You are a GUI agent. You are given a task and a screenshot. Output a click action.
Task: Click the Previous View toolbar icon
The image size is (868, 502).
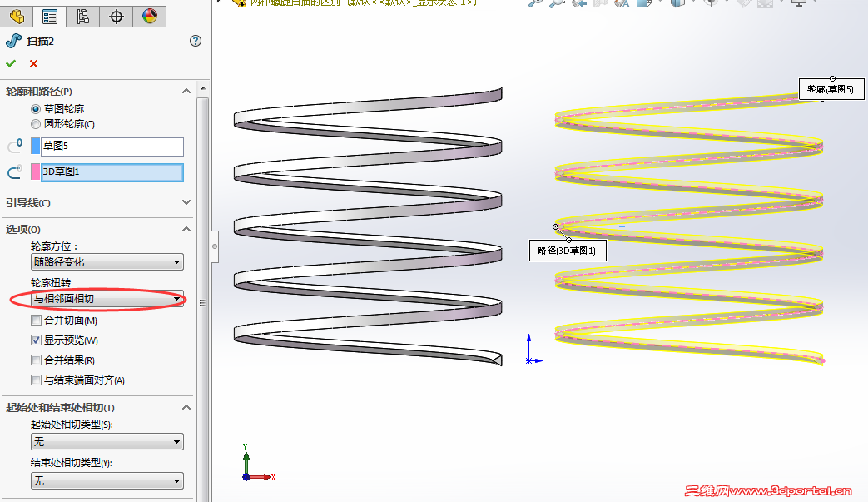[579, 2]
